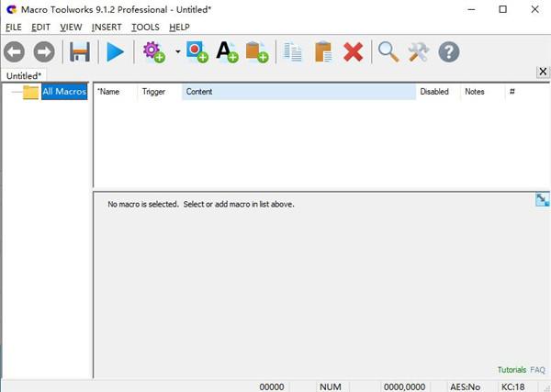Image resolution: width=551 pixels, height=392 pixels.
Task: Start the macro recorder icon
Action: tap(197, 52)
